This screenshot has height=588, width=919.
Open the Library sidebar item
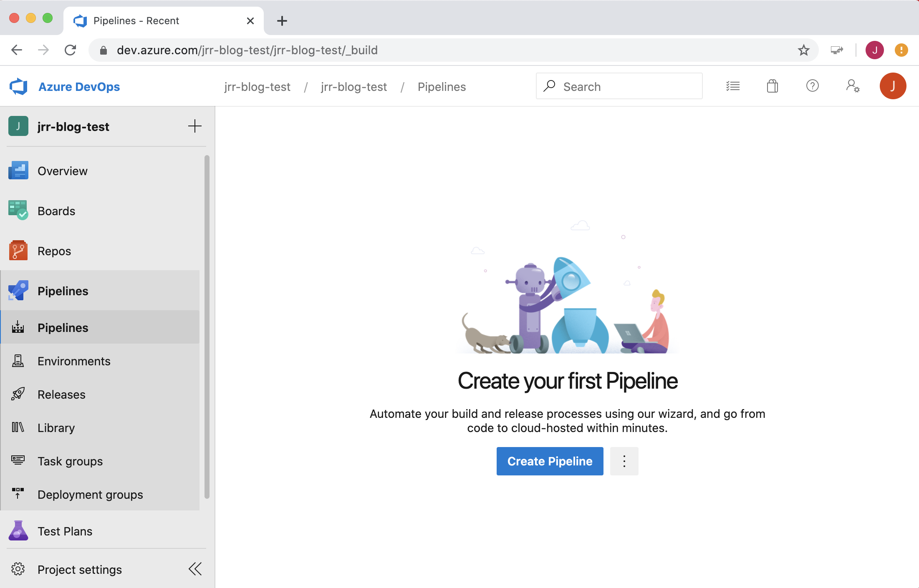(x=56, y=428)
